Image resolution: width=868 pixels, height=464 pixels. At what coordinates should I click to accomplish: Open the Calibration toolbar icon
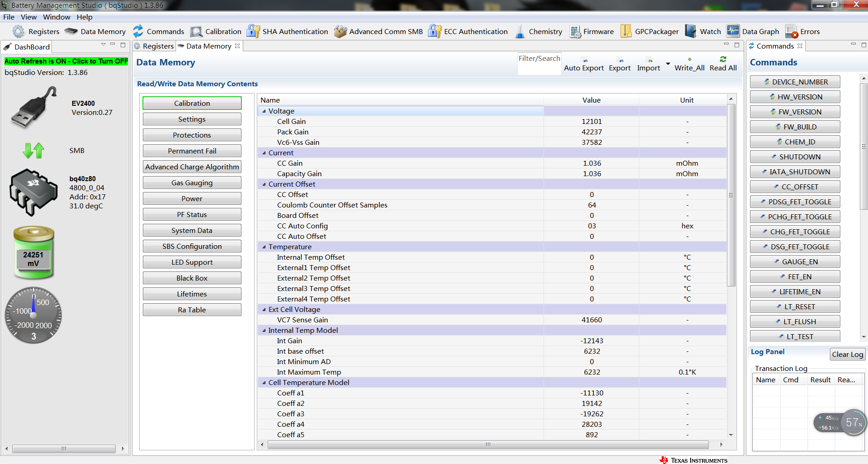point(196,31)
